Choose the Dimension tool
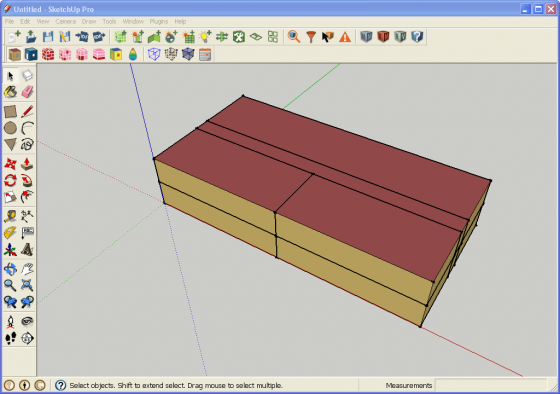This screenshot has width=560, height=394. pyautogui.click(x=28, y=216)
